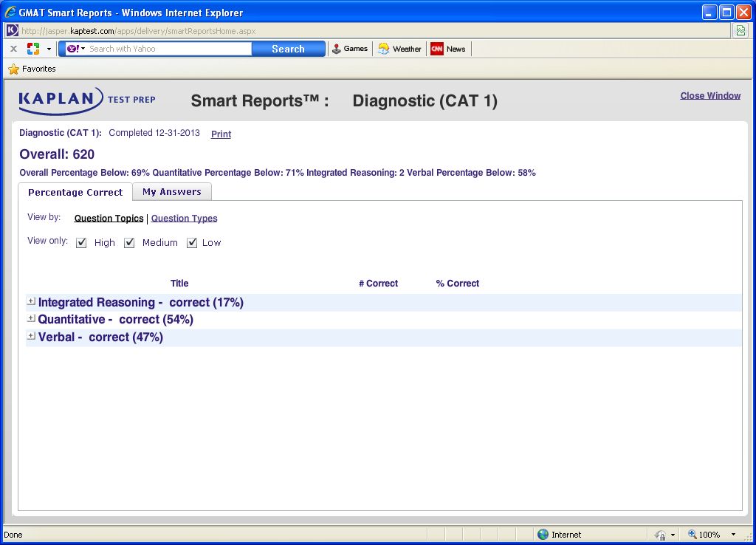Click 'Quantitative - correct (54%)' text
Viewport: 756px width, 545px height.
point(116,319)
